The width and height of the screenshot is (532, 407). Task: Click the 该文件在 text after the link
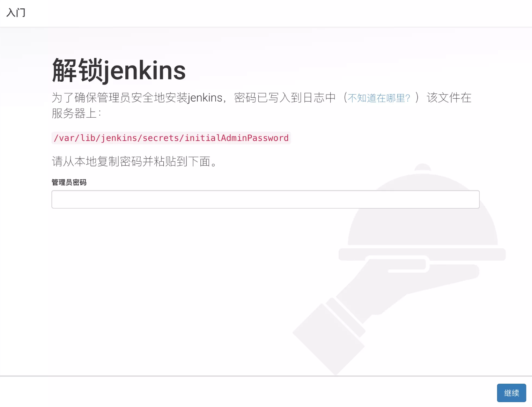point(449,97)
